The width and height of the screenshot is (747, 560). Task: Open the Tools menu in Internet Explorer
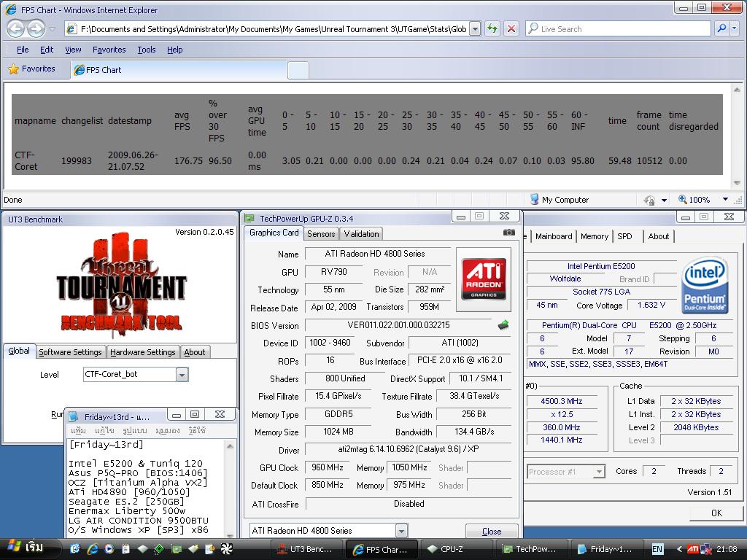click(146, 50)
